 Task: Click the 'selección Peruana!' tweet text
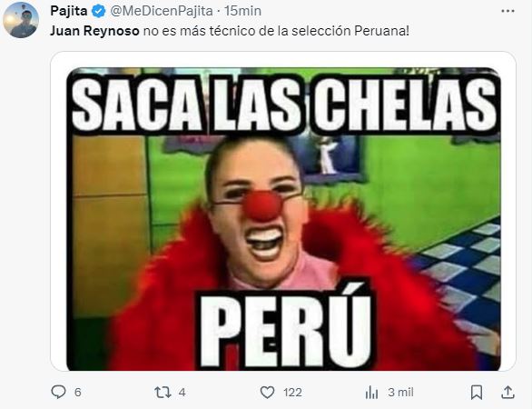point(350,31)
